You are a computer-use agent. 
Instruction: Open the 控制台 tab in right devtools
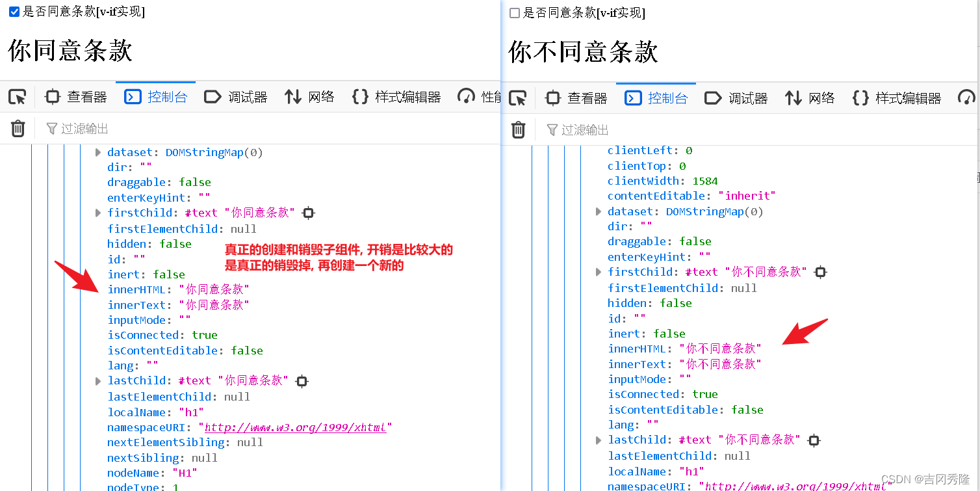(x=656, y=98)
